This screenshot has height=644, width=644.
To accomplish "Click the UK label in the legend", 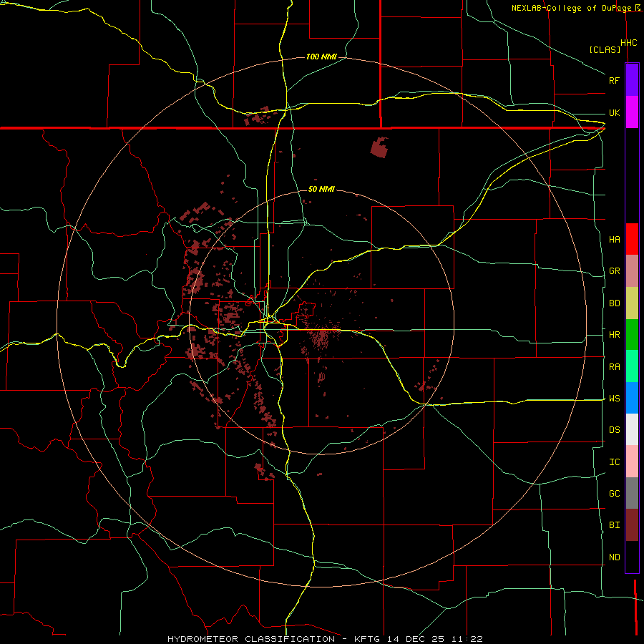I will click(x=614, y=112).
